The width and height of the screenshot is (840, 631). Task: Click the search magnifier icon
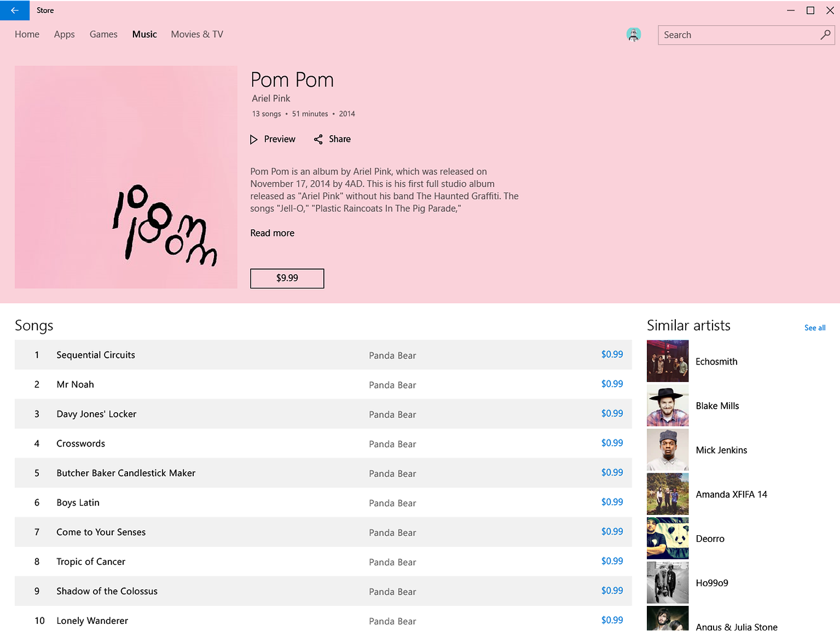pyautogui.click(x=825, y=34)
